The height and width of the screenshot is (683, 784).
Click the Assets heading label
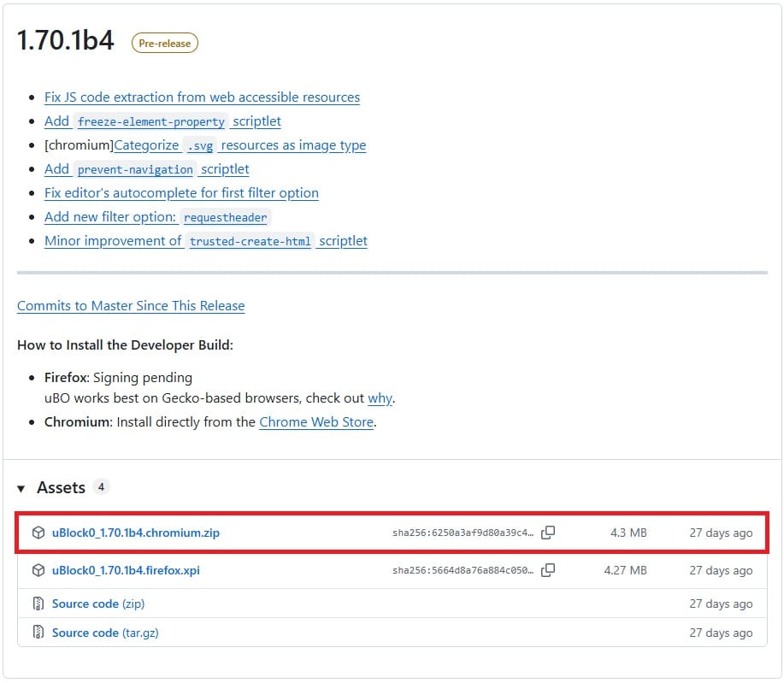pyautogui.click(x=61, y=487)
